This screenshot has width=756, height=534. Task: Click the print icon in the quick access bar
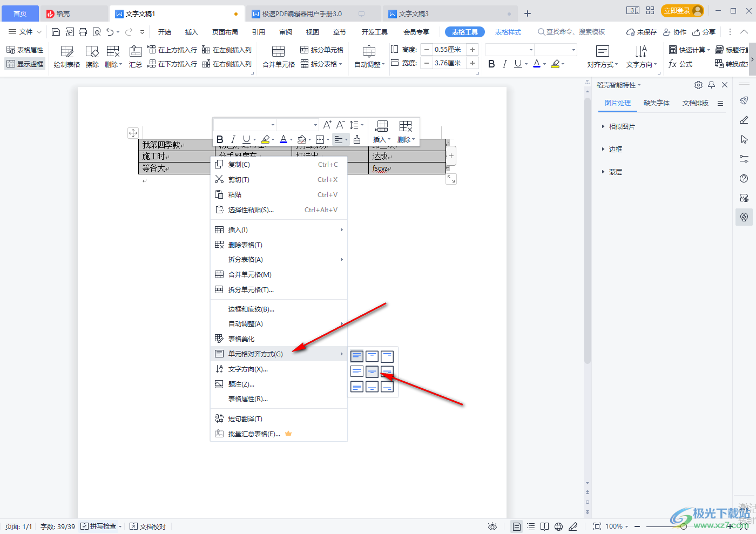click(83, 32)
